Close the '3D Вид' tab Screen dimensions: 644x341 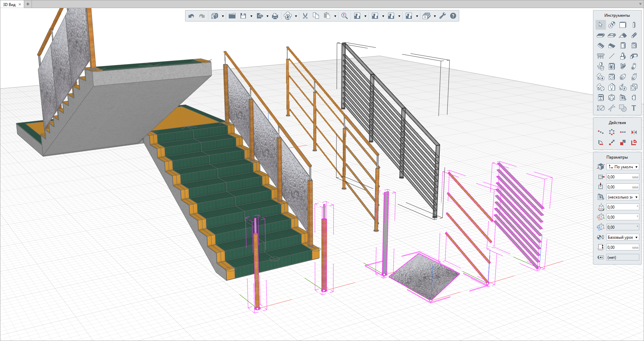pos(20,4)
